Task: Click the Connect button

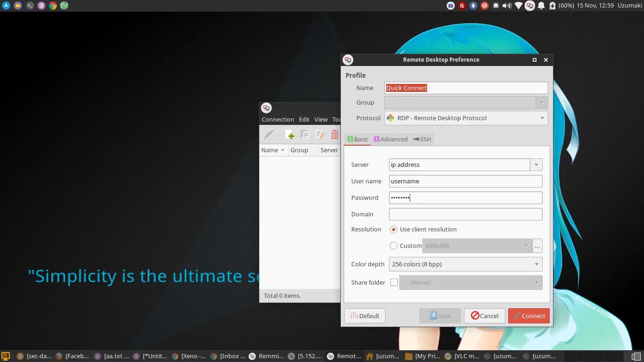Action: tap(529, 316)
